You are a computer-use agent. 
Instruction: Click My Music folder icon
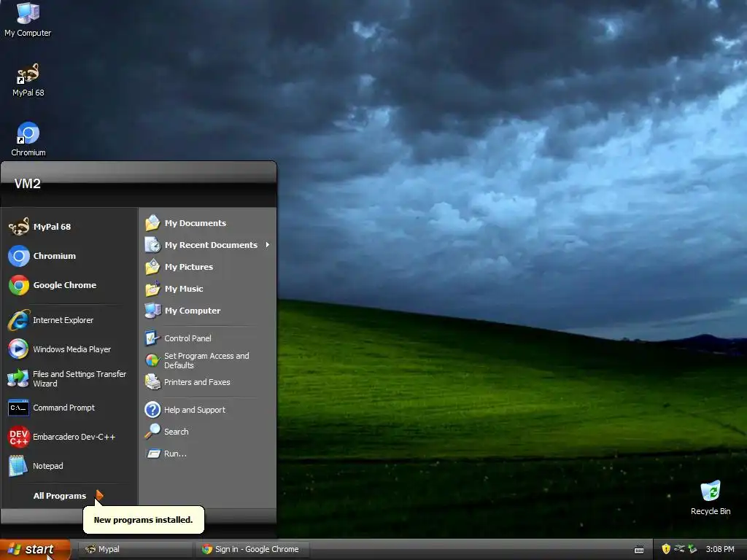[152, 289]
